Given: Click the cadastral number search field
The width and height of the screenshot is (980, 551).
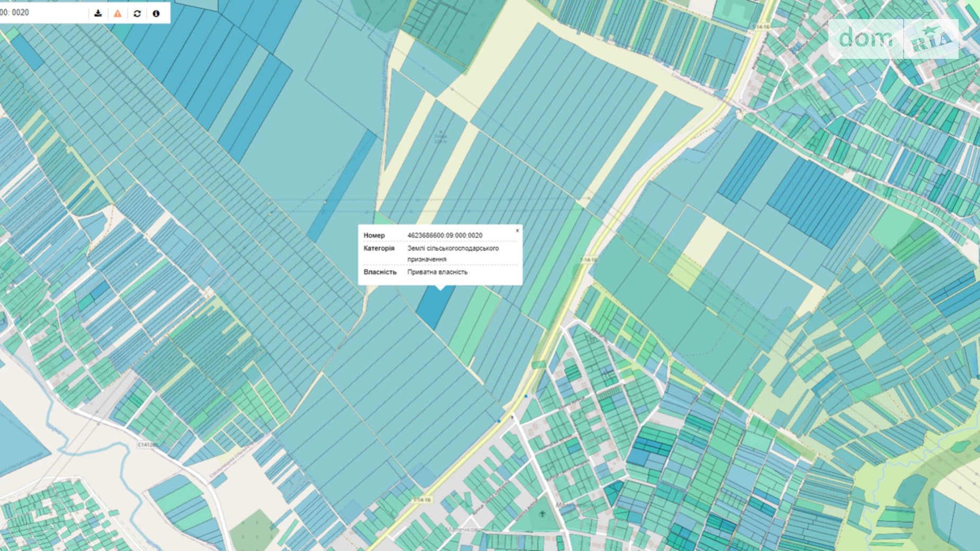Looking at the screenshot, I should point(43,13).
